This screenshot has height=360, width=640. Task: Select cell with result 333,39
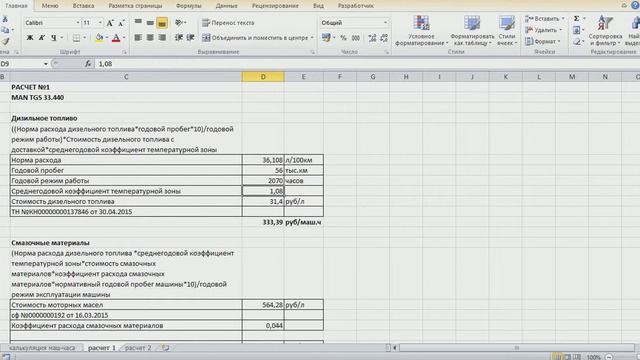[x=263, y=222]
